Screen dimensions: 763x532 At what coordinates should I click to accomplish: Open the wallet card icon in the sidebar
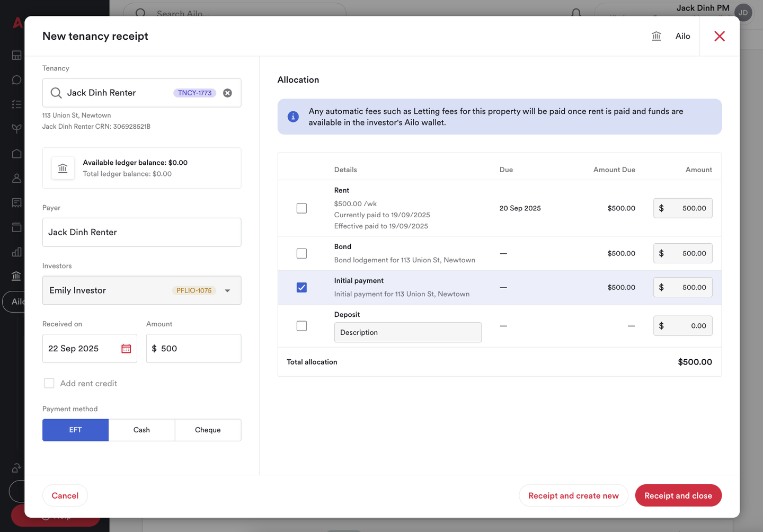click(16, 227)
